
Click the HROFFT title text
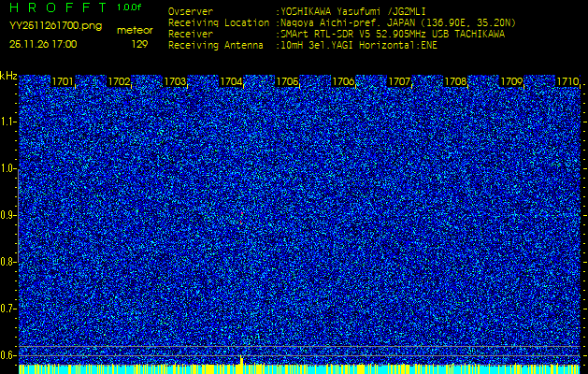click(58, 7)
